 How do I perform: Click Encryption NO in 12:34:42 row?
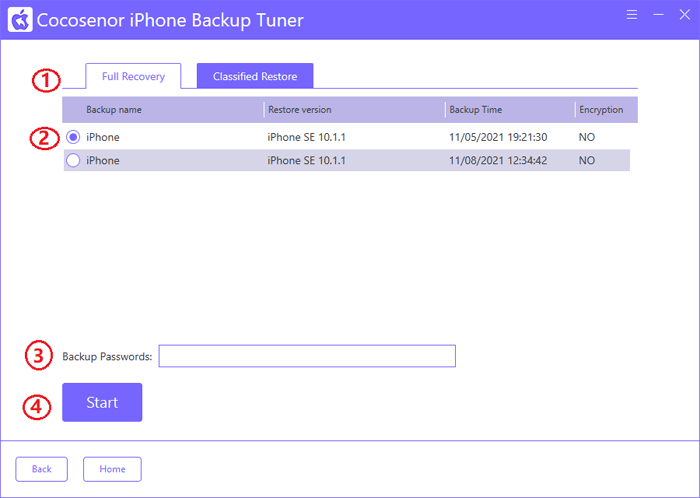(x=587, y=160)
